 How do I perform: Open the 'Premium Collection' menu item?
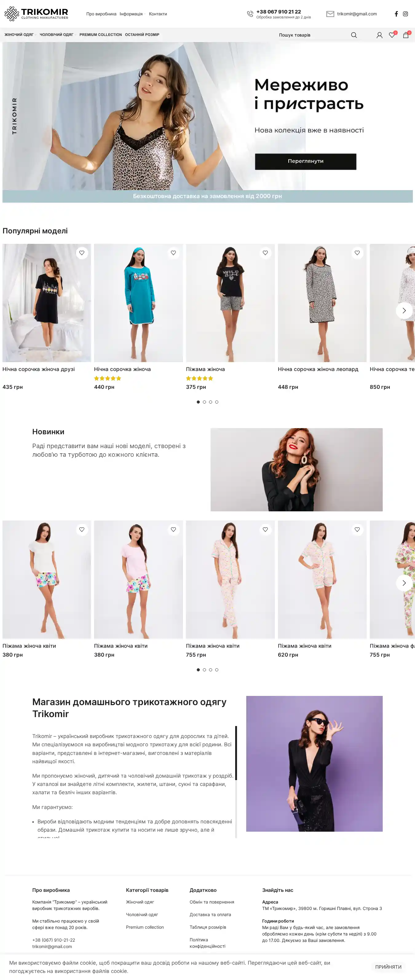tap(101, 35)
